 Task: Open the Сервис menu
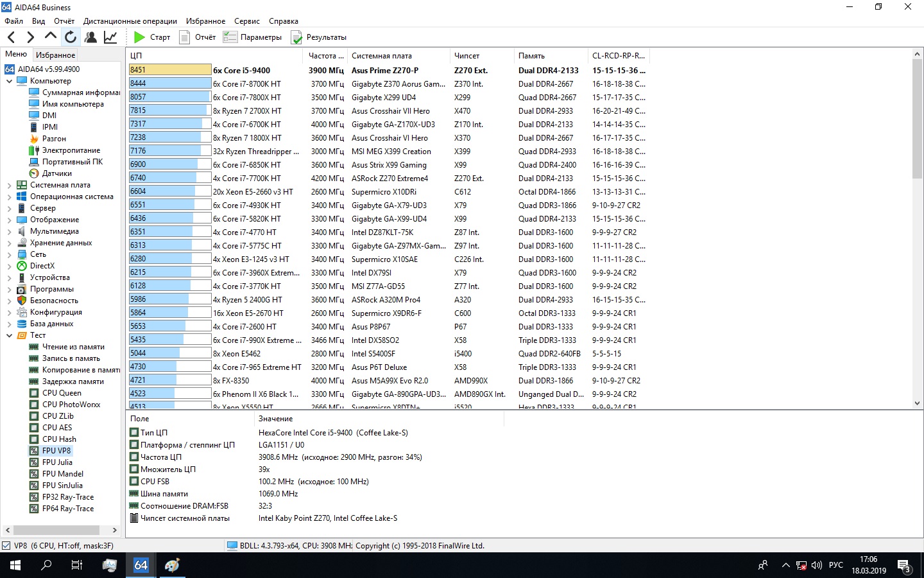(x=247, y=21)
